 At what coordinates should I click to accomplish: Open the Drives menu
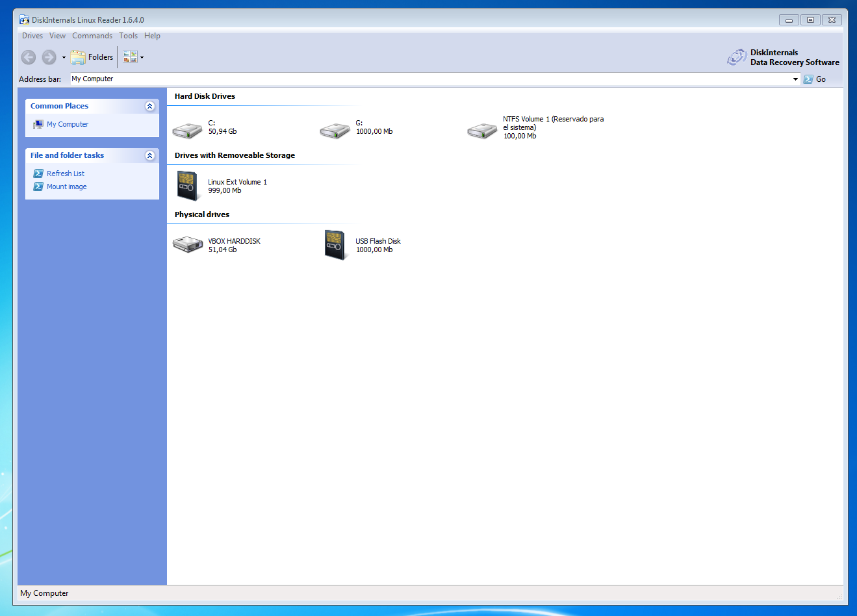[x=32, y=36]
